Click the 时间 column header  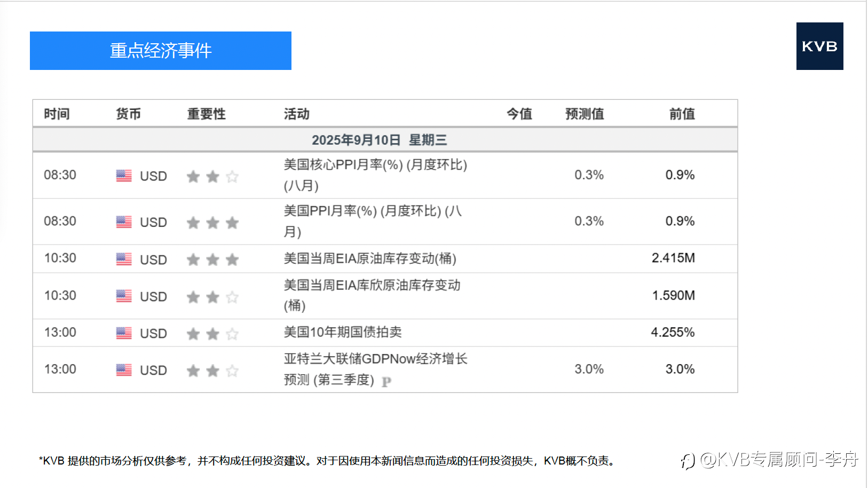pos(57,114)
